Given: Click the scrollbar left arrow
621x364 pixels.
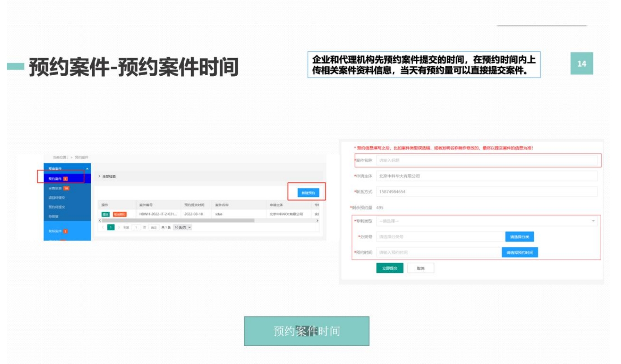Looking at the screenshot, I should 100,221.
